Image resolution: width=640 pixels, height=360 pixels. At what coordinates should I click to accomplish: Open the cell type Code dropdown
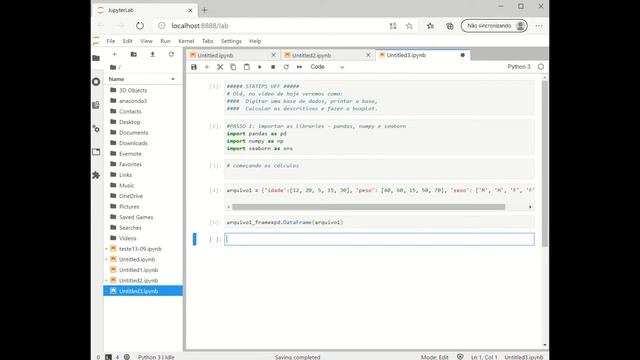[x=327, y=67]
